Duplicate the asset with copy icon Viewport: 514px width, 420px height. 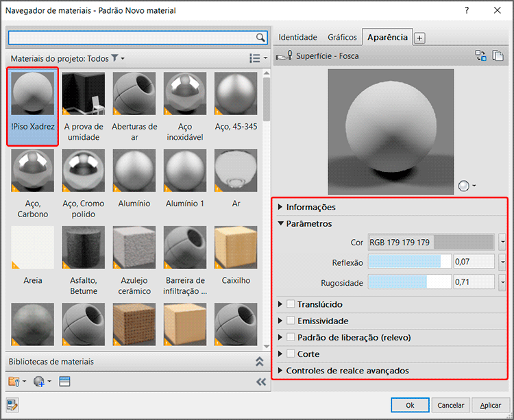coord(498,55)
